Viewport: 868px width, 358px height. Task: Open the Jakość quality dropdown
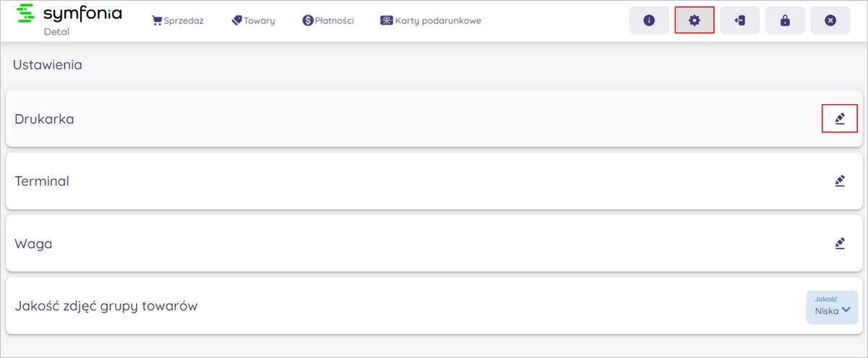click(831, 307)
